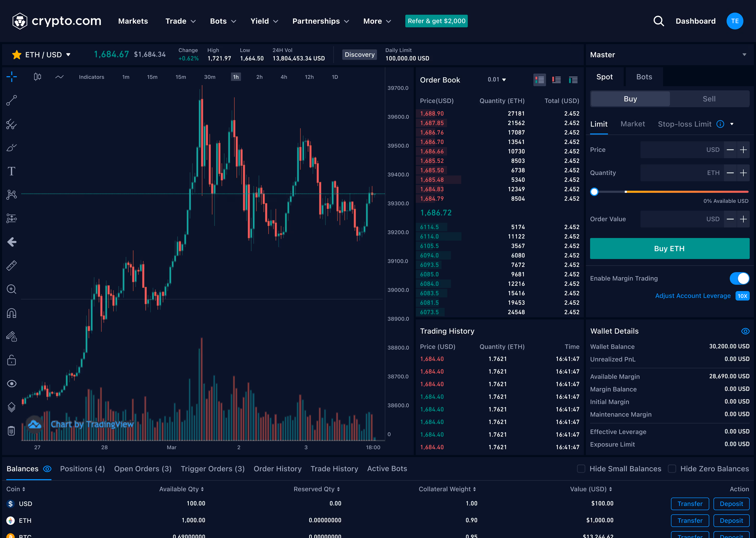Toggle Balances visibility eye icon

[x=47, y=469]
